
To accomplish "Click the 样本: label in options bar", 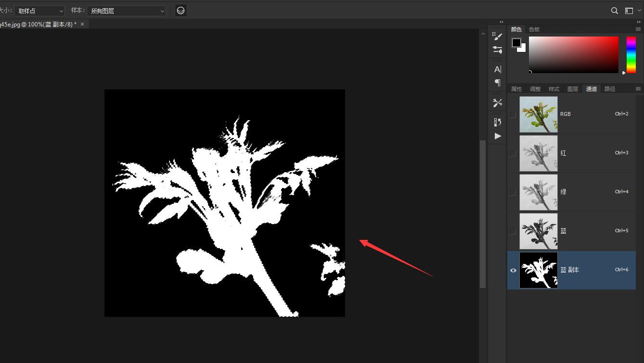I will [77, 11].
